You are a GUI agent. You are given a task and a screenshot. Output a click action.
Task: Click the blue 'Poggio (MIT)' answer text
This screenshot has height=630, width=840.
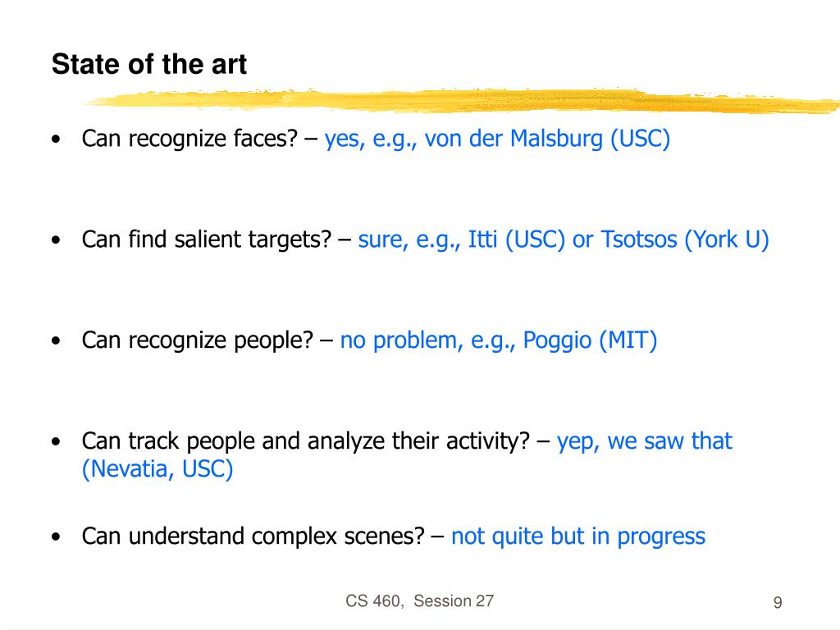tap(590, 340)
